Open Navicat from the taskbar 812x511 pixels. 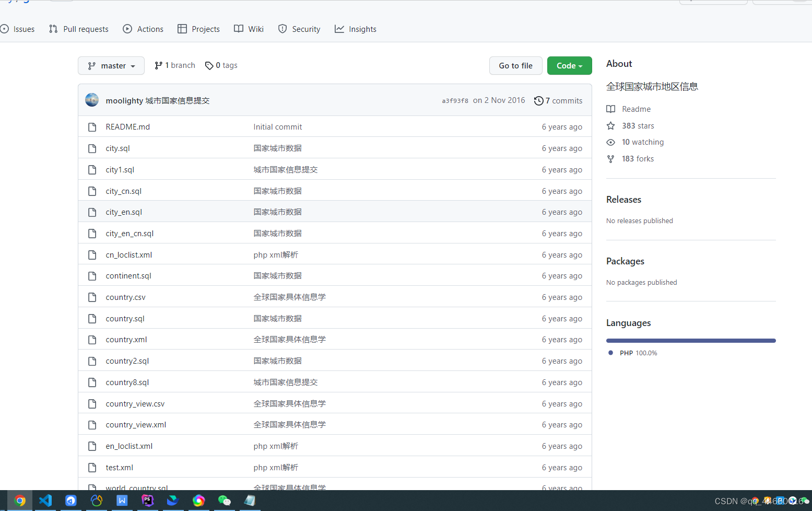pyautogui.click(x=97, y=501)
